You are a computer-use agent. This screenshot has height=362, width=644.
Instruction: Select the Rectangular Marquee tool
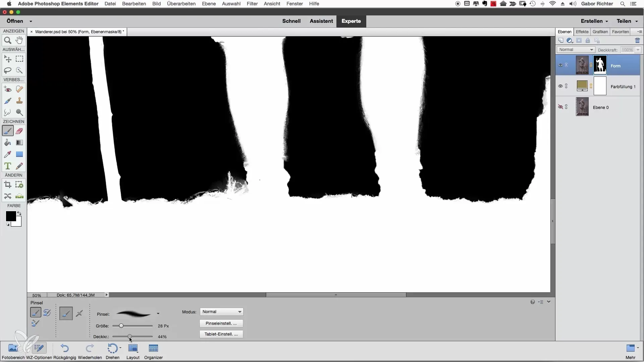coord(19,59)
